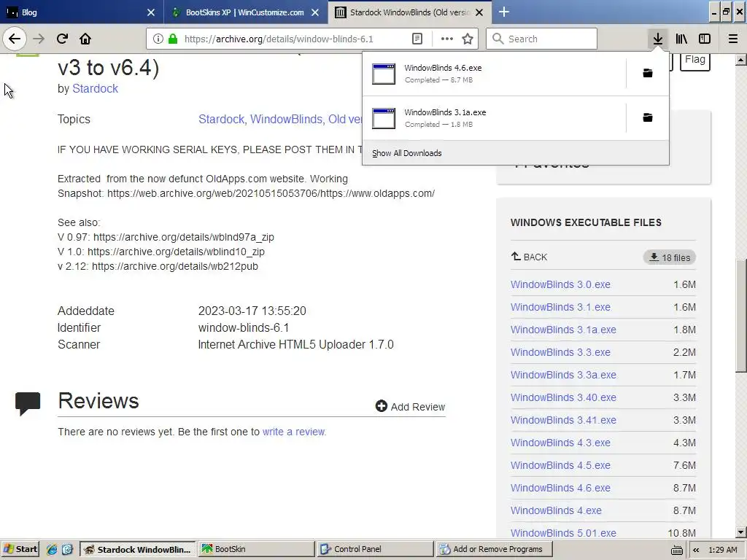Download WindowBlinds 3.1.exe
Image resolution: width=747 pixels, height=560 pixels.
point(560,307)
